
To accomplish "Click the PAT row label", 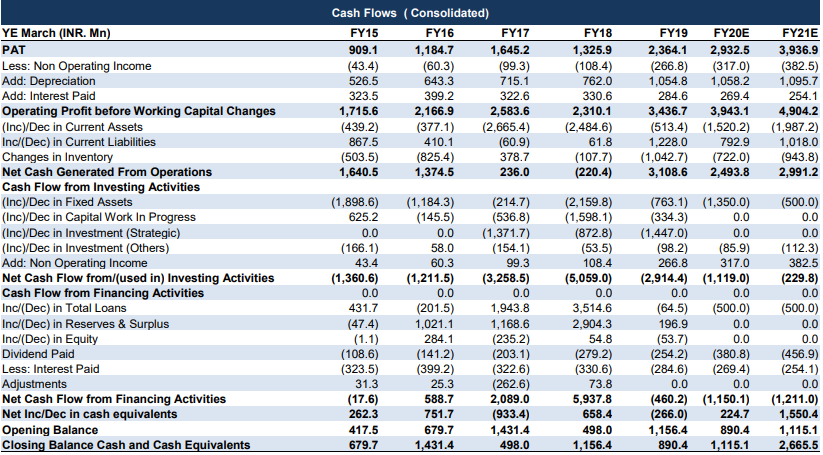I will coord(14,47).
